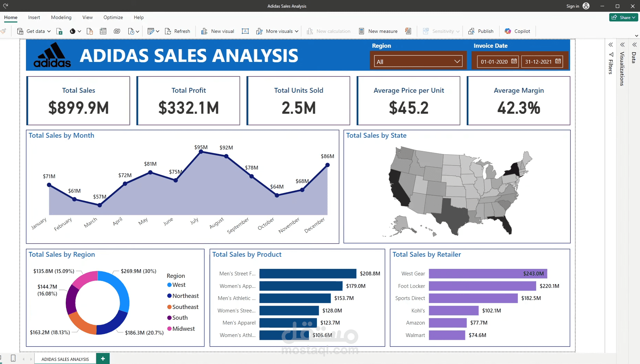
Task: Expand the Filters pane chevron
Action: pos(611,45)
